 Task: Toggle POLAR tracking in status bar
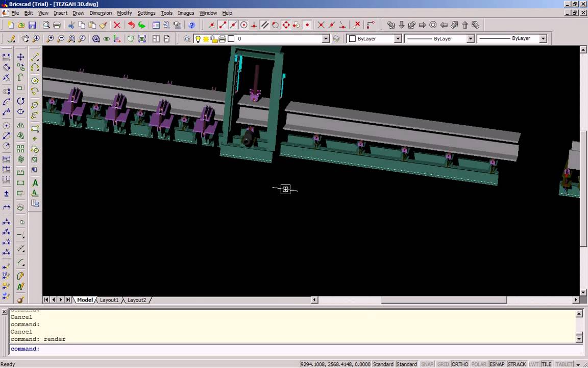(x=479, y=364)
